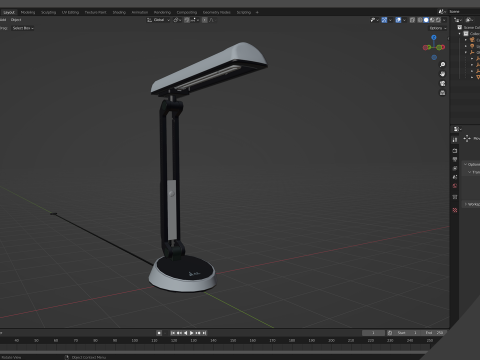This screenshot has width=480, height=360.
Task: Expand the light object in outliner
Action: [466, 46]
